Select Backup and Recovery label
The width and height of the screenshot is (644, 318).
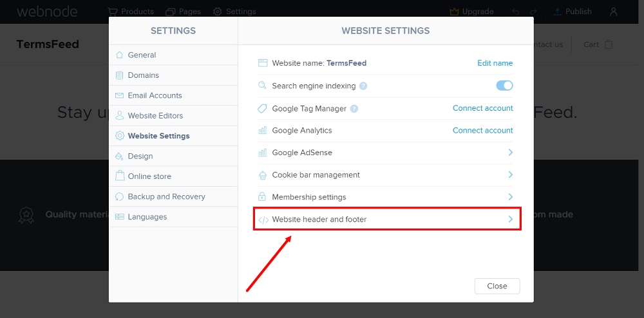[x=166, y=196]
